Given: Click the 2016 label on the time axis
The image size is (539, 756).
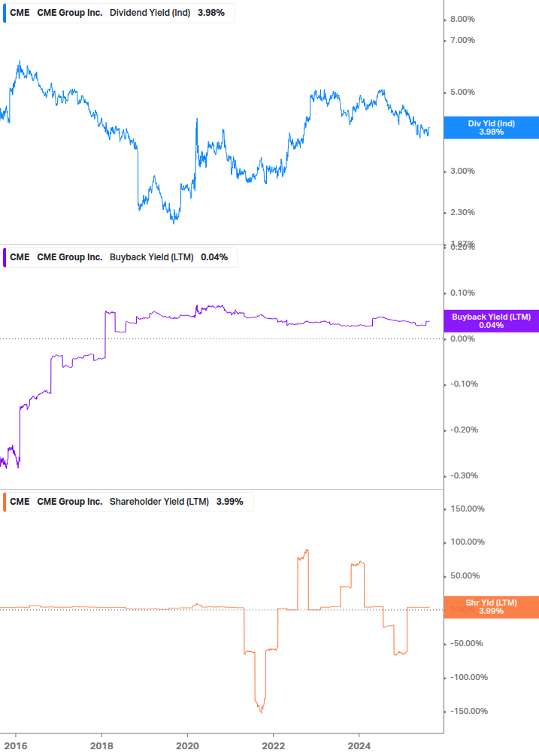Looking at the screenshot, I should 16,746.
